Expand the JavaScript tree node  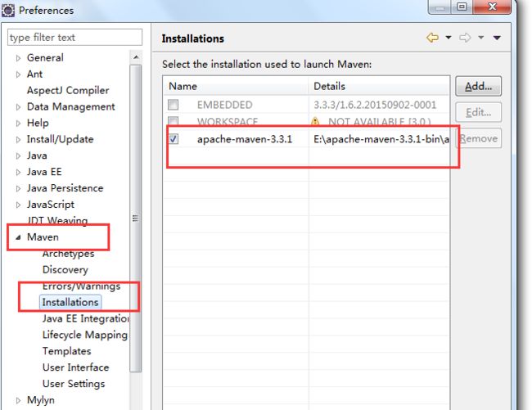(18, 205)
